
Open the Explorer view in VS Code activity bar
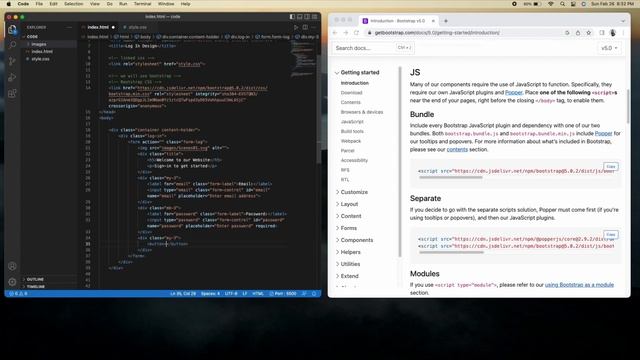12,29
